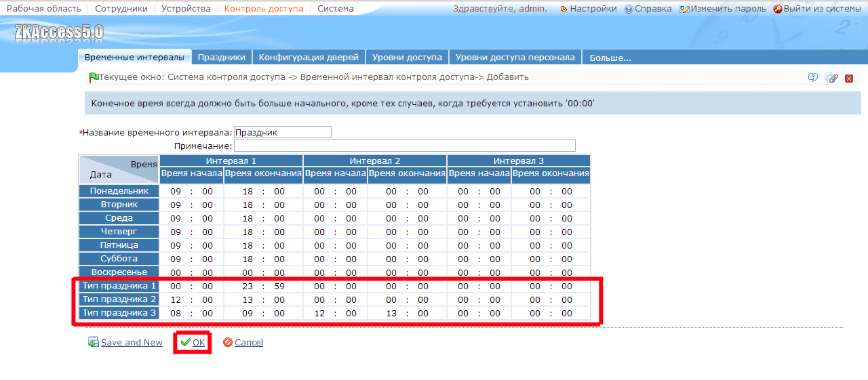
Task: Switch to Праздники tab
Action: 222,58
